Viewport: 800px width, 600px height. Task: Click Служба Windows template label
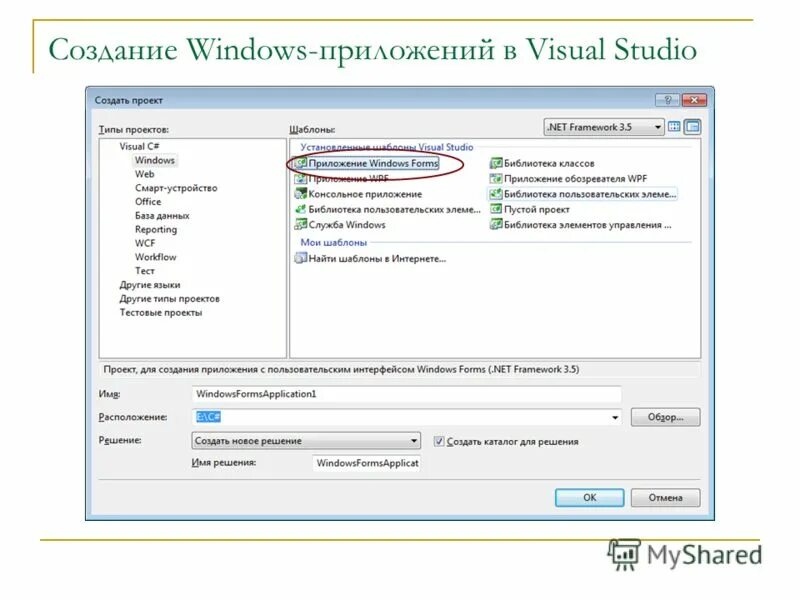347,224
